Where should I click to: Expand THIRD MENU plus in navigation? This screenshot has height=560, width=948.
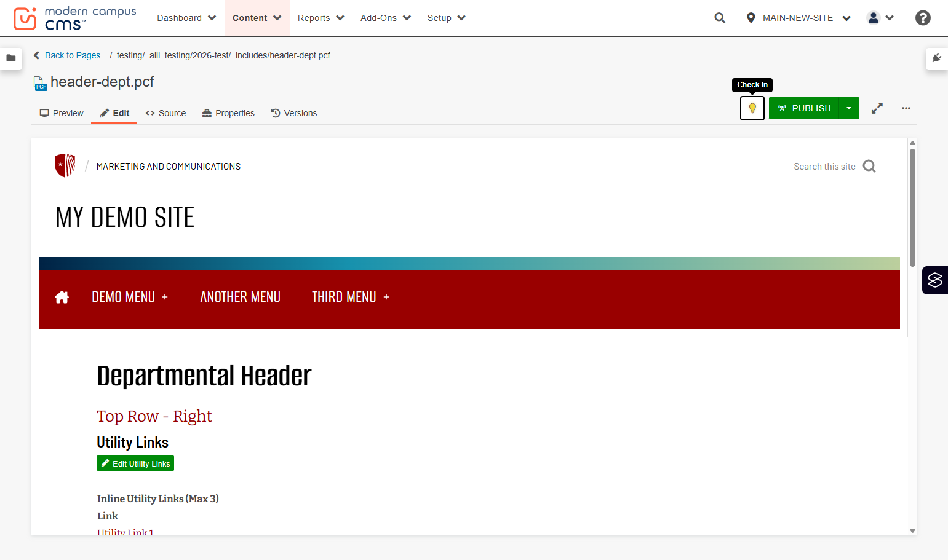click(x=386, y=297)
